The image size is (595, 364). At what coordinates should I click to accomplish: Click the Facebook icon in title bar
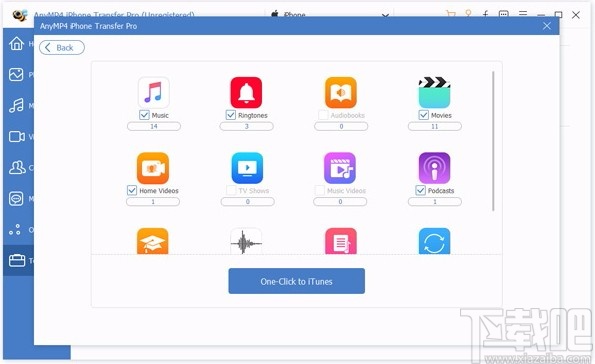486,14
